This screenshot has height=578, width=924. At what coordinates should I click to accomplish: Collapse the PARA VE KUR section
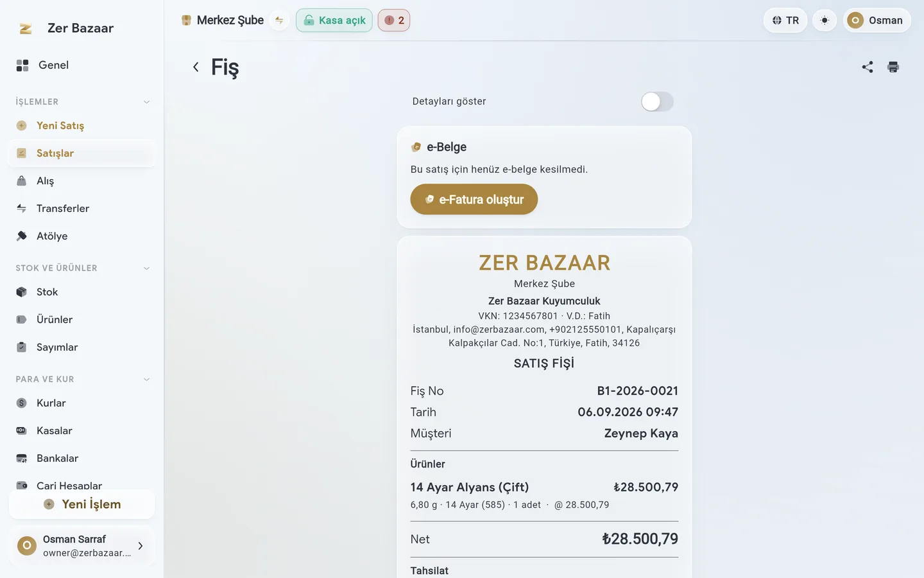(146, 379)
